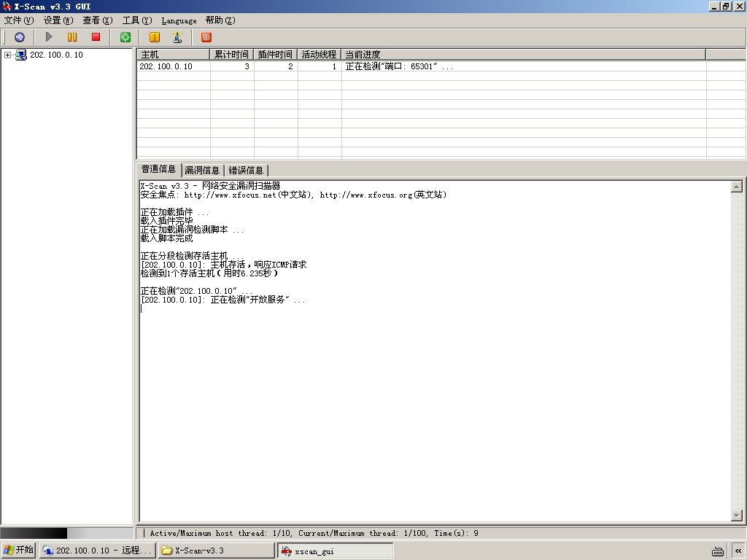747x560 pixels.
Task: Pause the scan with orange pause icon
Action: [x=72, y=37]
